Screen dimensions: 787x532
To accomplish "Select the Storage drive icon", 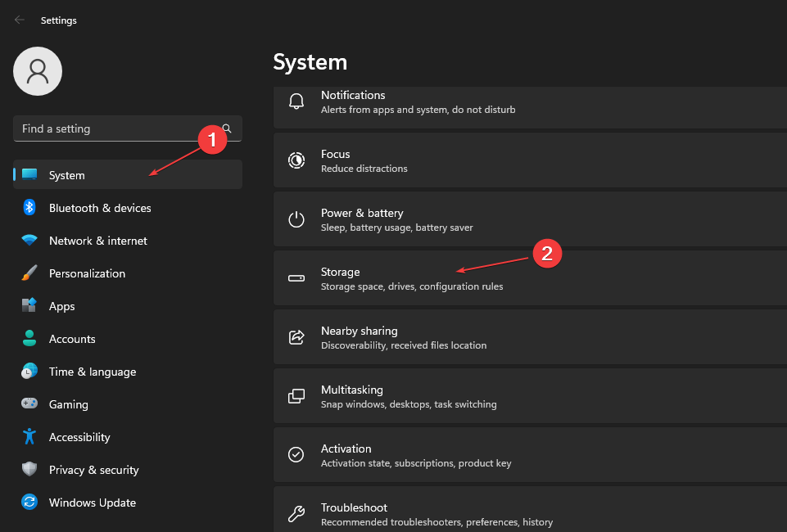I will (x=296, y=277).
